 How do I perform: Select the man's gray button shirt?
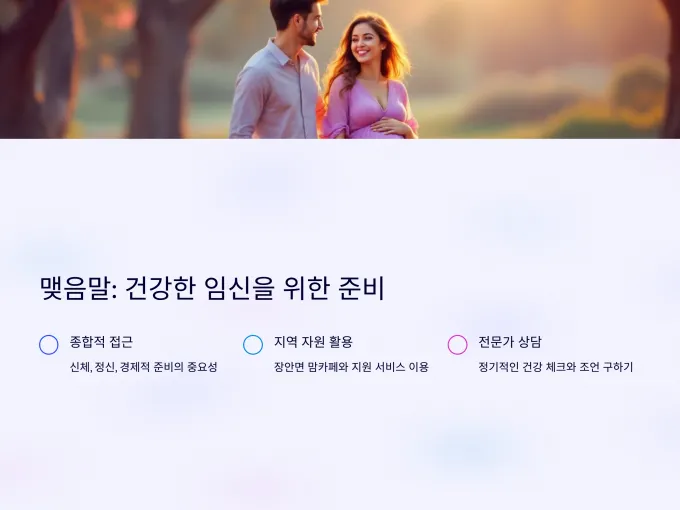pyautogui.click(x=275, y=93)
